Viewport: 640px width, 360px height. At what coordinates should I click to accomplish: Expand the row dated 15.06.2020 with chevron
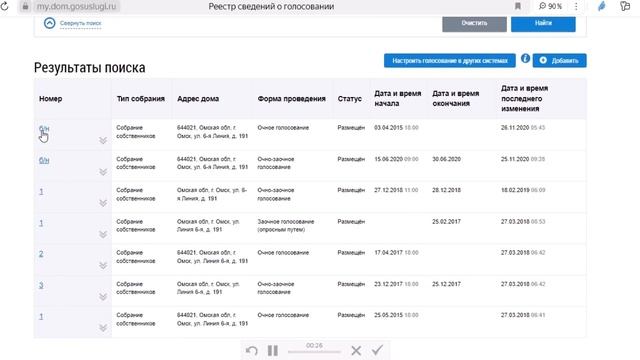pyautogui.click(x=103, y=172)
